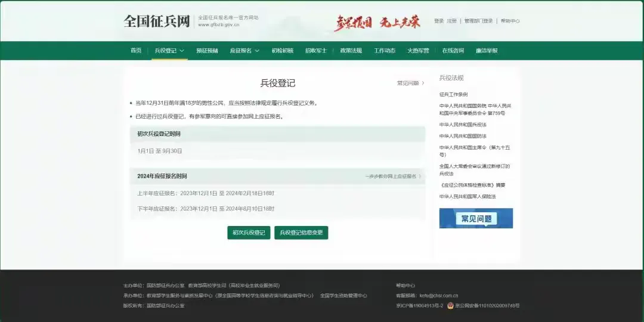Expand the arrow next to 兵役登记
The width and height of the screenshot is (644, 322).
pos(181,51)
